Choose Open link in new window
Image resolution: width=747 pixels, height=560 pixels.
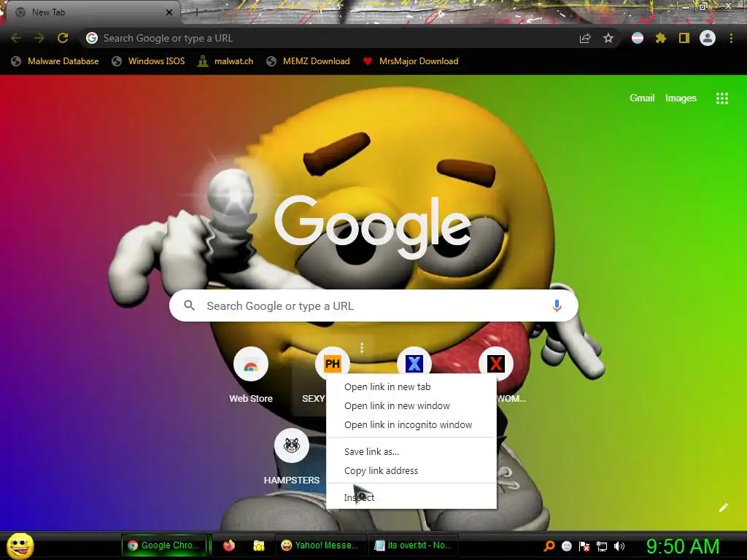411,405
